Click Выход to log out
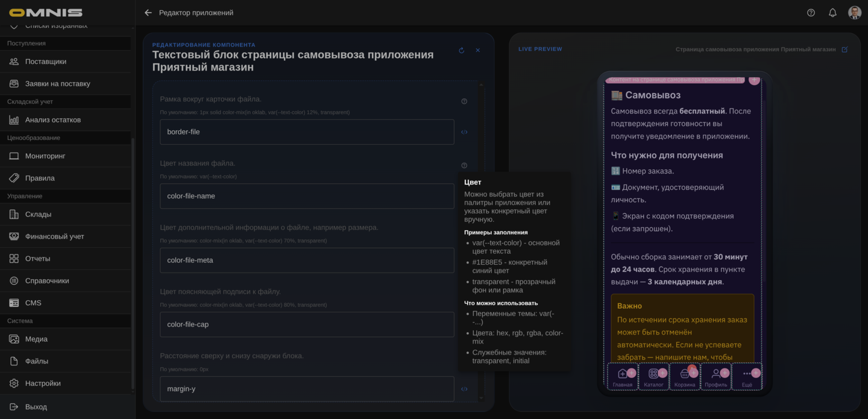868x419 pixels. click(x=36, y=407)
